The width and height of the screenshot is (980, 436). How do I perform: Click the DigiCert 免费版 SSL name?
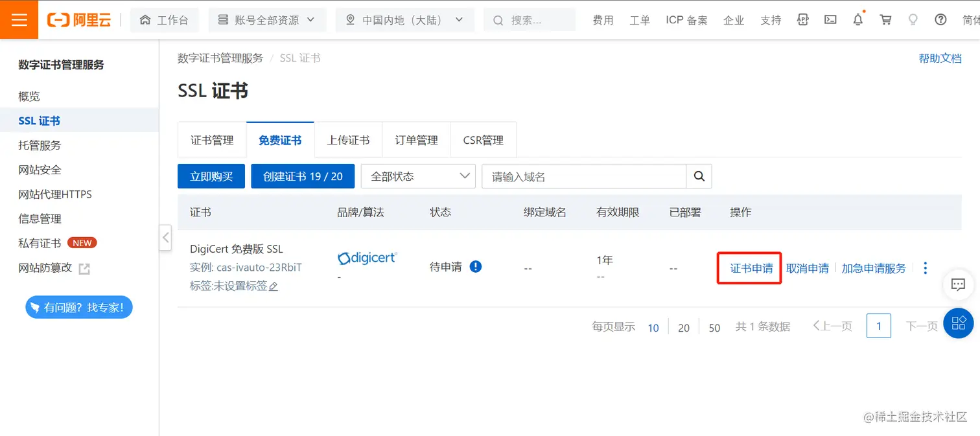(236, 249)
